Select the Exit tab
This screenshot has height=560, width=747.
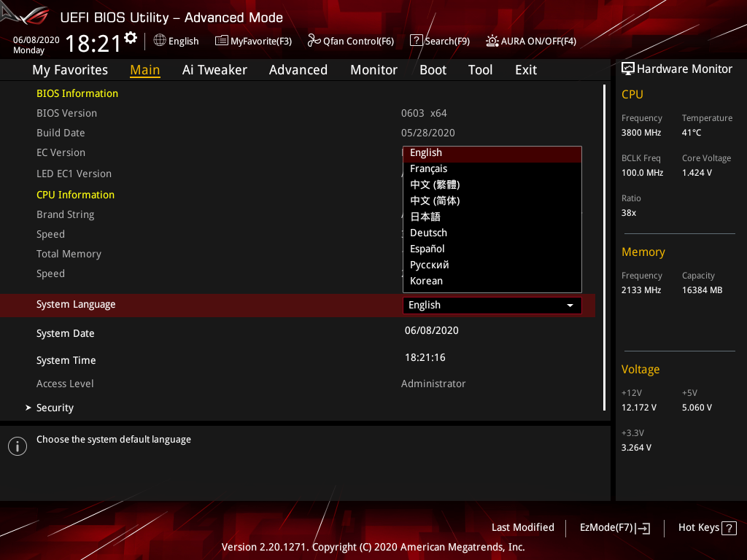pos(526,70)
